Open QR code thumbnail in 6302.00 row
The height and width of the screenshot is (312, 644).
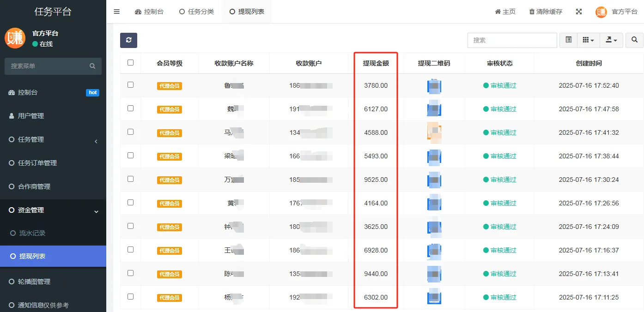tap(434, 298)
